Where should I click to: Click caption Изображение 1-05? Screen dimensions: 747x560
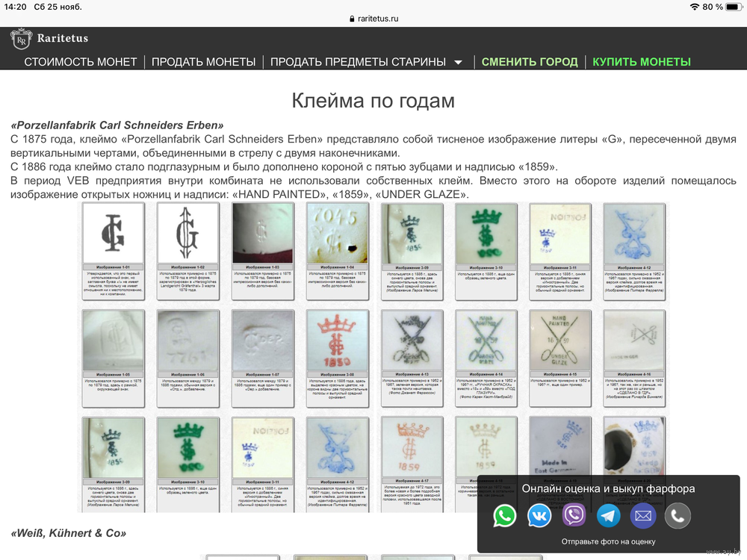click(114, 375)
